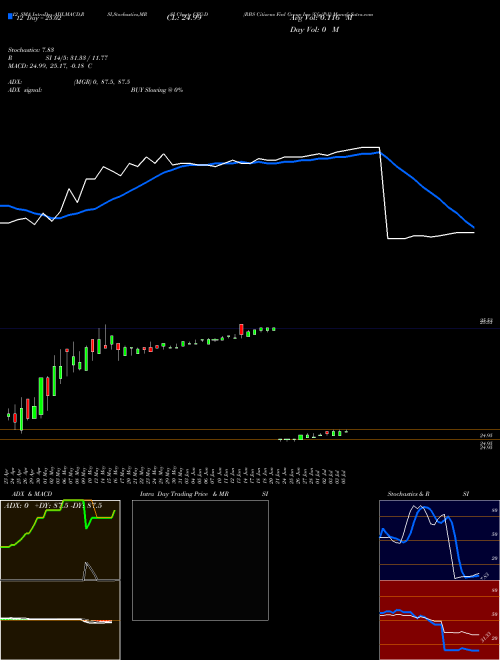500x660 pixels.
Task: Click the 'Intra Day Trading Price & MR' title
Action: click(184, 494)
